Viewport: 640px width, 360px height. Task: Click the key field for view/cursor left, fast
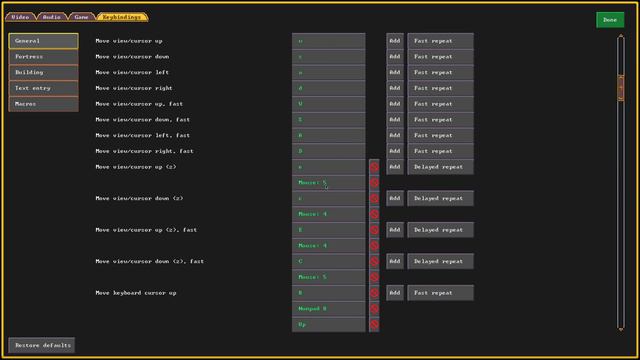click(329, 135)
